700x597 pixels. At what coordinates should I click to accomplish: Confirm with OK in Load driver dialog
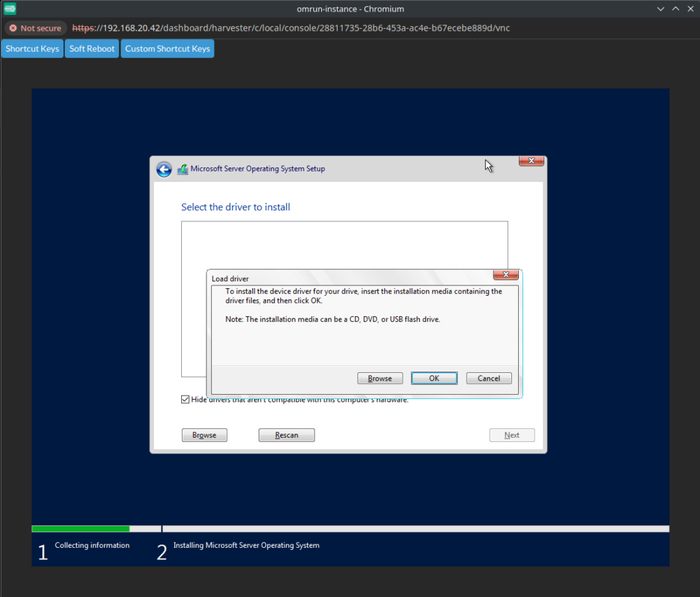click(x=434, y=378)
